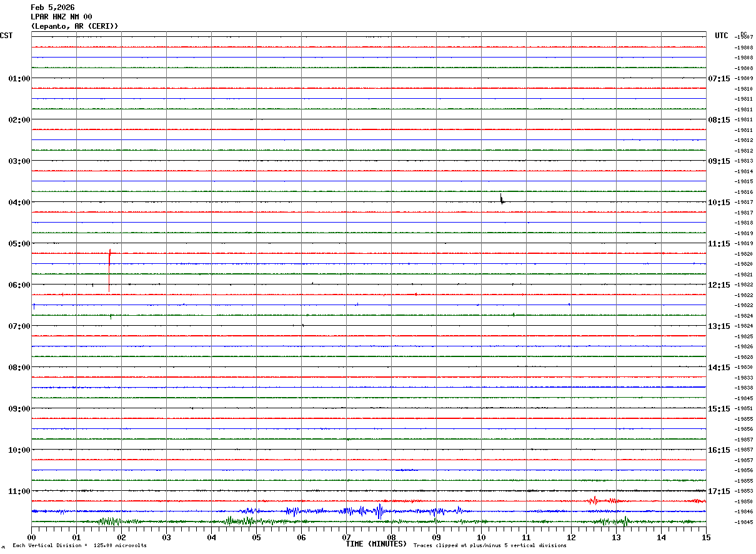This screenshot has width=756, height=554.
Task: Click the '10:15' UTC time label
Action: point(719,203)
